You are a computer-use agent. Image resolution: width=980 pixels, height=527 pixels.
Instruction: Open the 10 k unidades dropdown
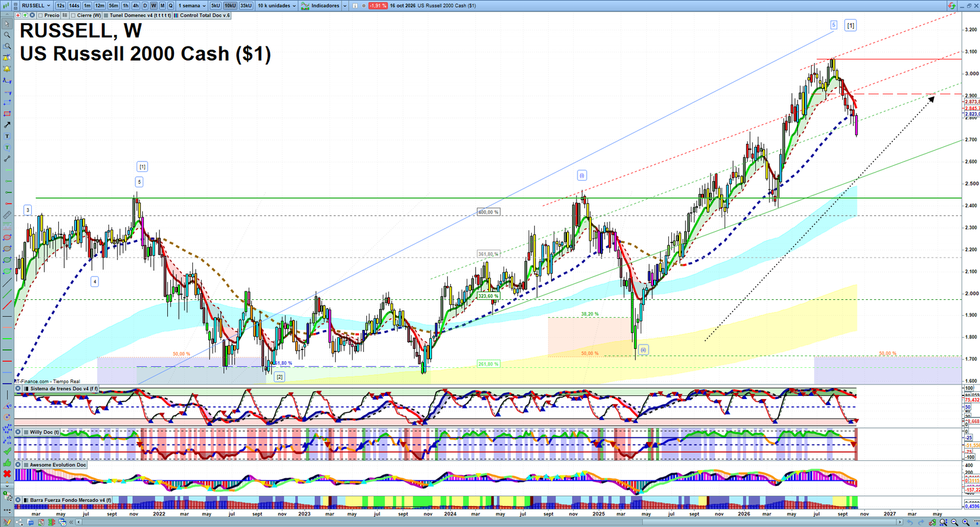pyautogui.click(x=276, y=6)
